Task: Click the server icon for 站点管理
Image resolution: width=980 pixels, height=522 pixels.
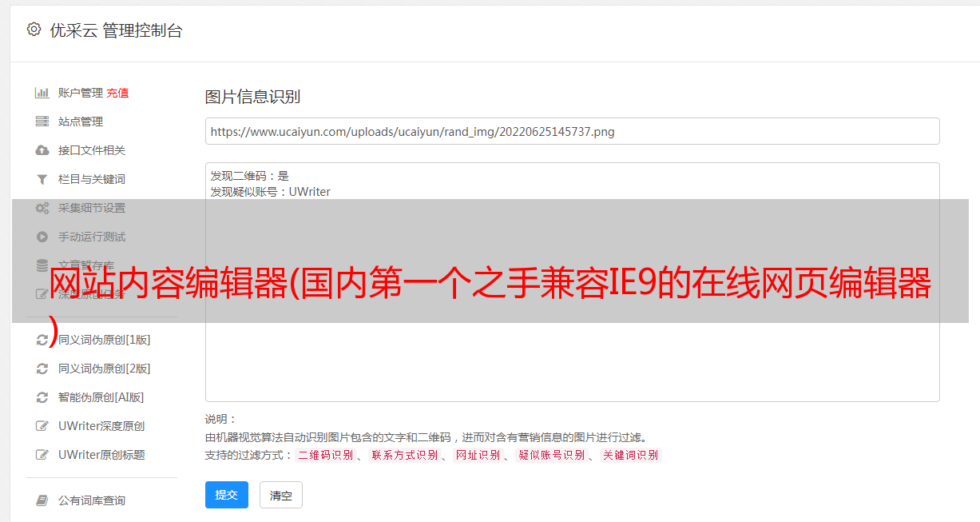Action: click(x=42, y=122)
